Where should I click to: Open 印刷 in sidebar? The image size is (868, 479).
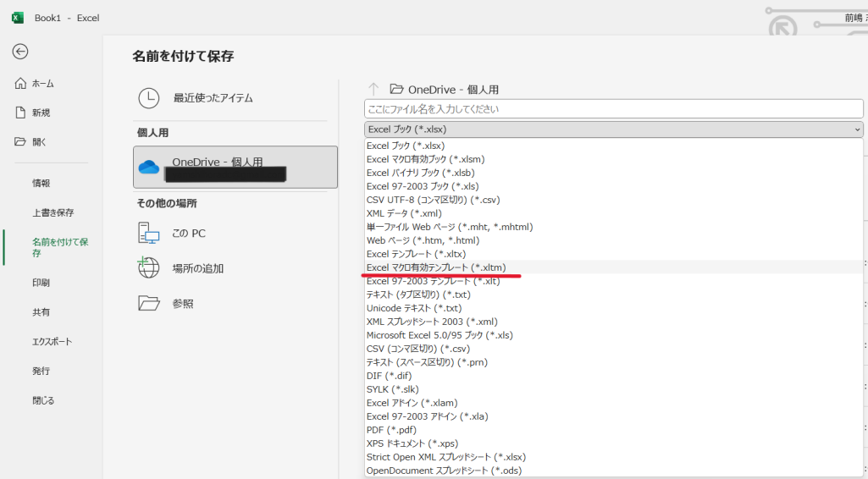(41, 283)
